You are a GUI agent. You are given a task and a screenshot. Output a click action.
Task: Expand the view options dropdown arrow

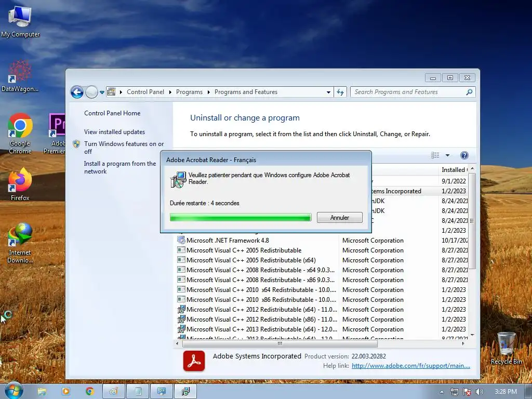pyautogui.click(x=447, y=155)
